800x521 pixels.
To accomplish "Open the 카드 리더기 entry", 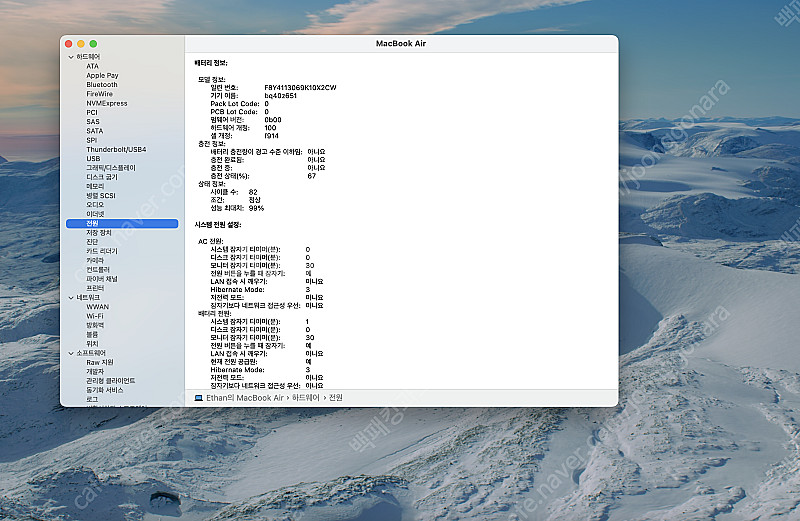I will [102, 252].
